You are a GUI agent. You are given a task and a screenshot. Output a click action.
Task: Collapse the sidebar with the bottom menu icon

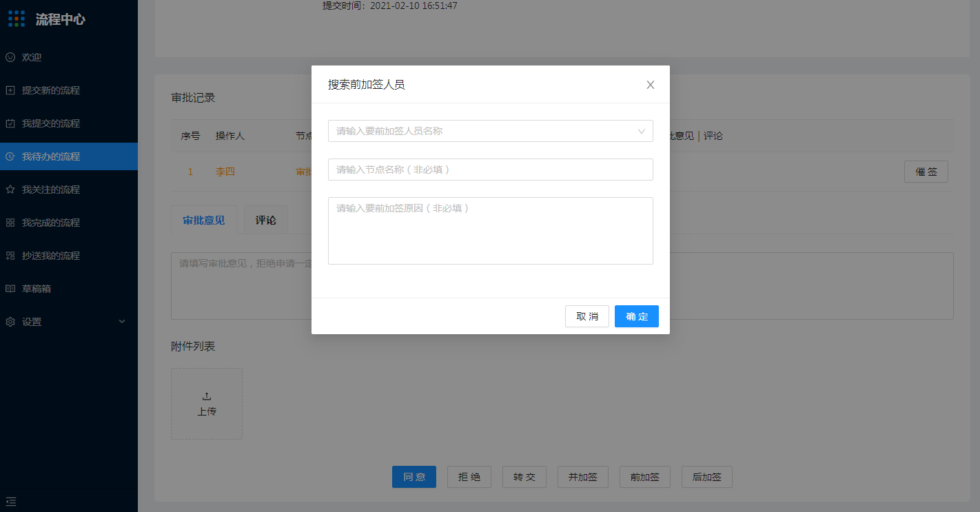pyautogui.click(x=11, y=501)
